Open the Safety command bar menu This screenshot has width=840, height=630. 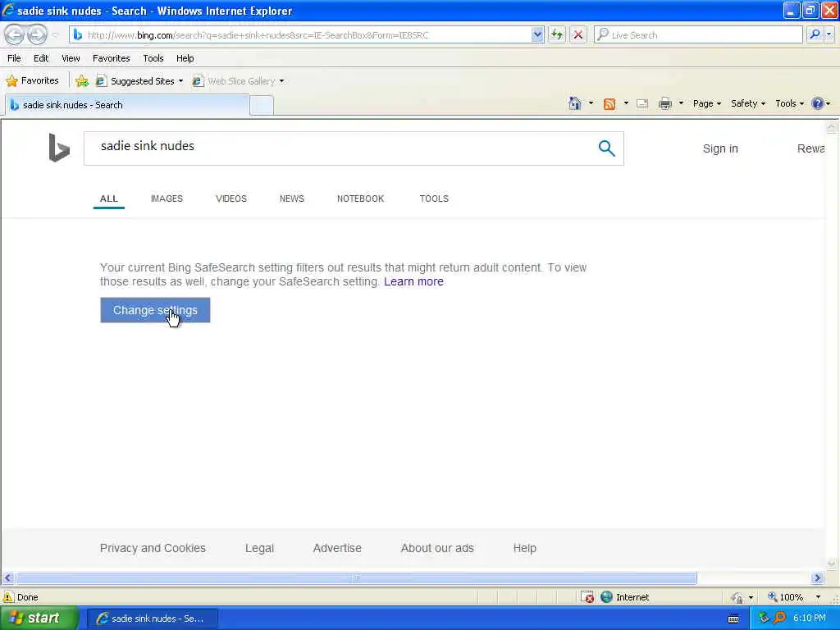point(748,103)
